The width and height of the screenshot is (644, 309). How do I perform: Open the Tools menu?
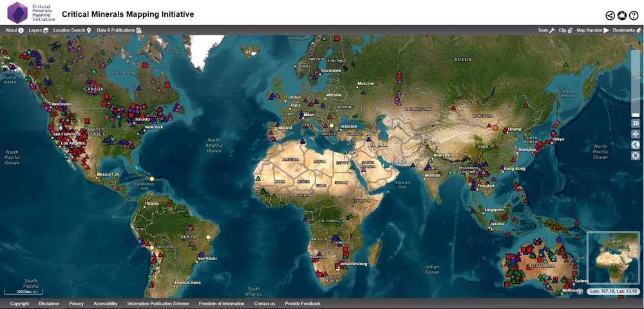[x=546, y=30]
